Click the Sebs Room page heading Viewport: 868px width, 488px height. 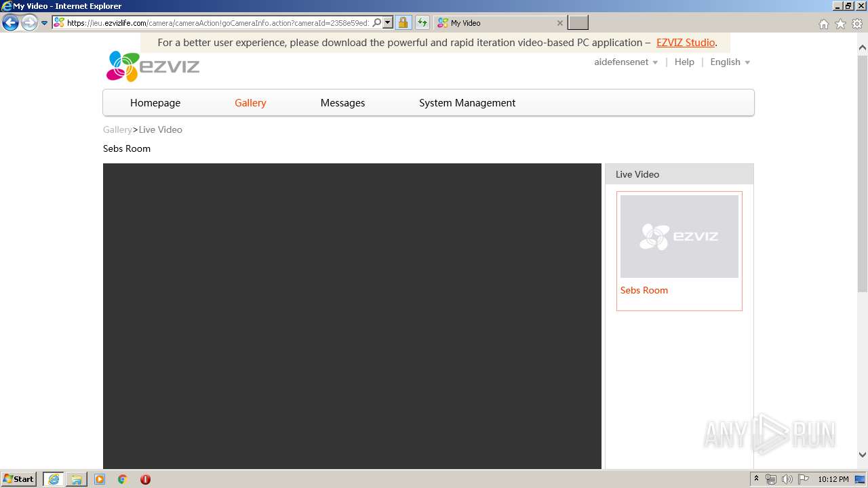pyautogui.click(x=127, y=148)
